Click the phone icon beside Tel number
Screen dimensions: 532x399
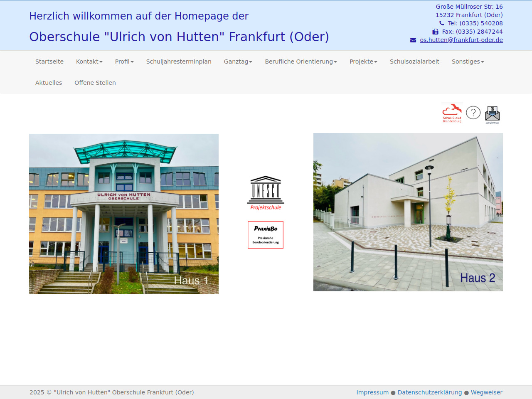pos(441,23)
